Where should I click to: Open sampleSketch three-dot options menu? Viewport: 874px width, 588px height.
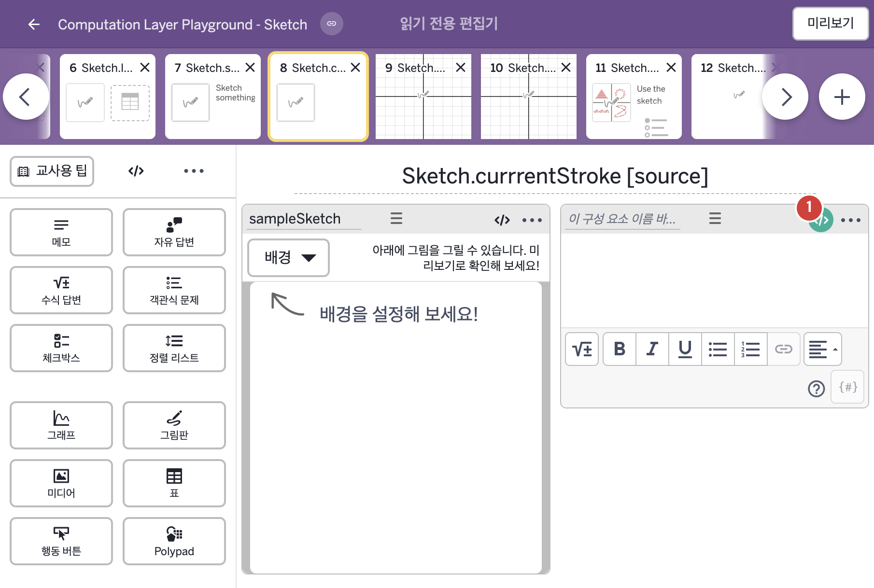tap(532, 220)
